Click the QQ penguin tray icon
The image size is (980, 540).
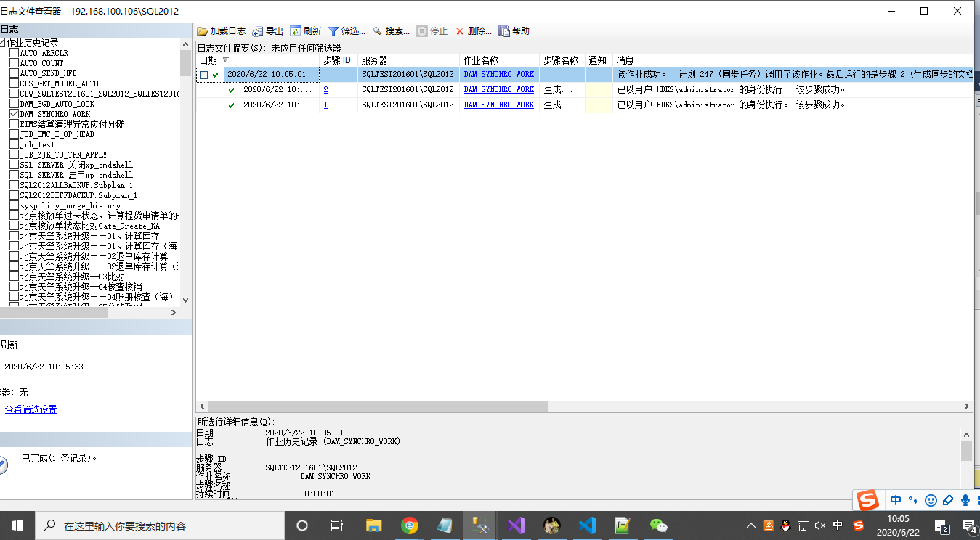tap(785, 525)
